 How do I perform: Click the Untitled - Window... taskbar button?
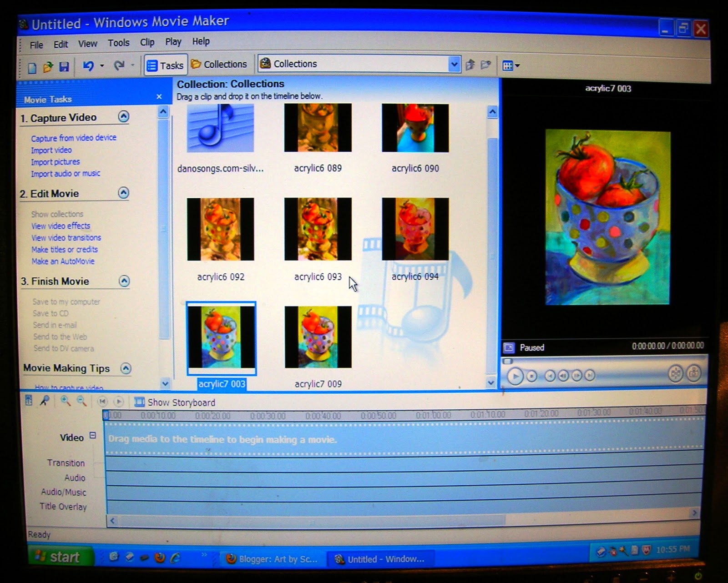tap(379, 559)
